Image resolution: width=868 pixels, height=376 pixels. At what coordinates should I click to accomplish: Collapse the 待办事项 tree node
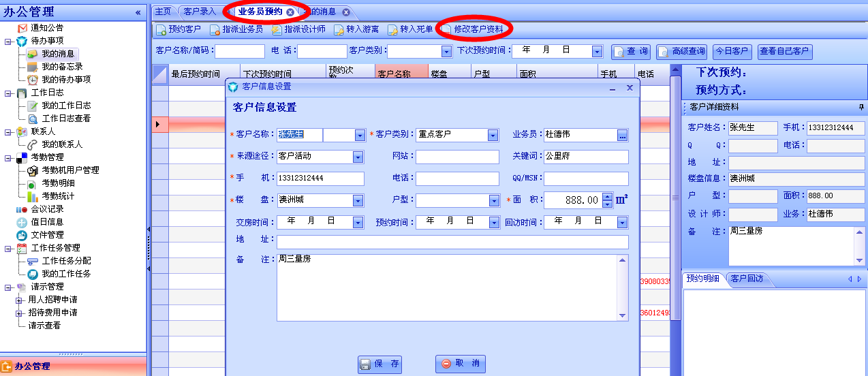8,41
